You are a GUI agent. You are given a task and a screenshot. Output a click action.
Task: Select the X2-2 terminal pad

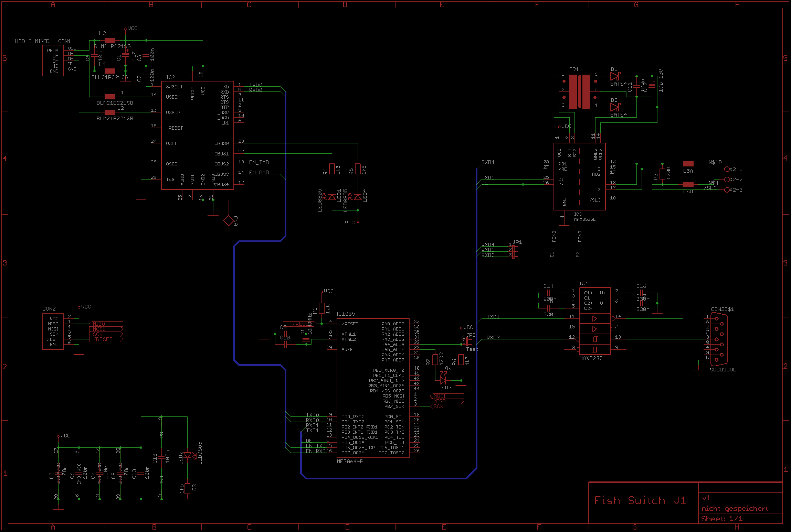coord(727,180)
